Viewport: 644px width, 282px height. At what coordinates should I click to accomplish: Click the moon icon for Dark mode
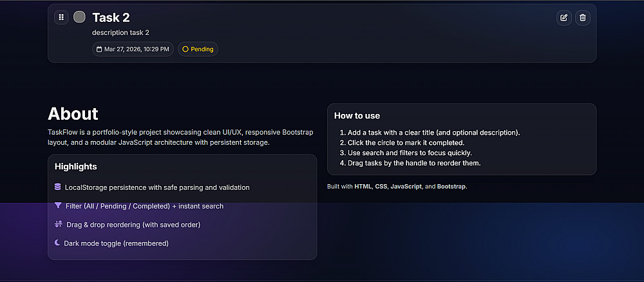57,243
